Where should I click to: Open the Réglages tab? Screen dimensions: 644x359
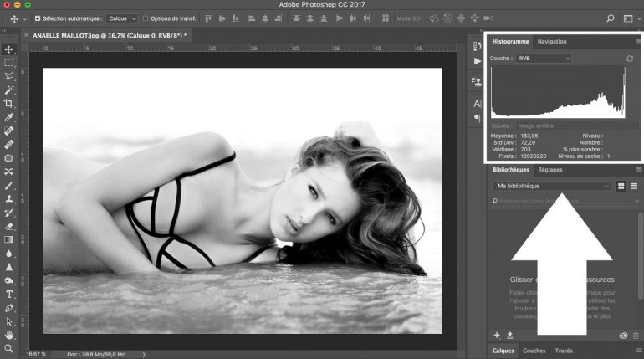point(550,170)
